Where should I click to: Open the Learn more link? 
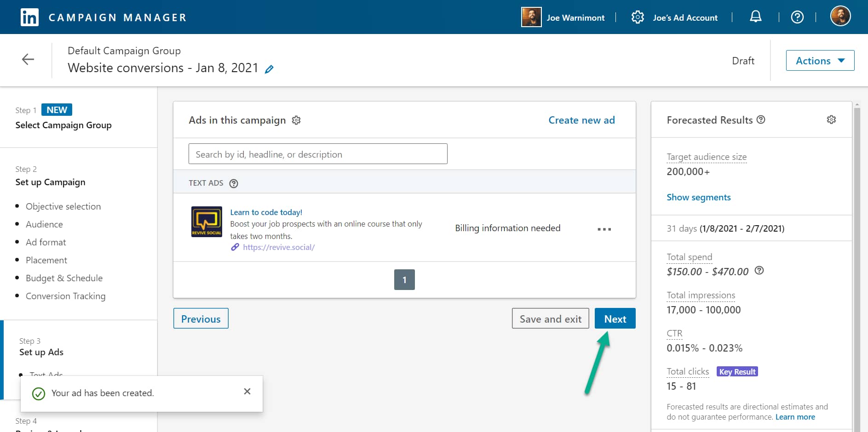tap(795, 417)
